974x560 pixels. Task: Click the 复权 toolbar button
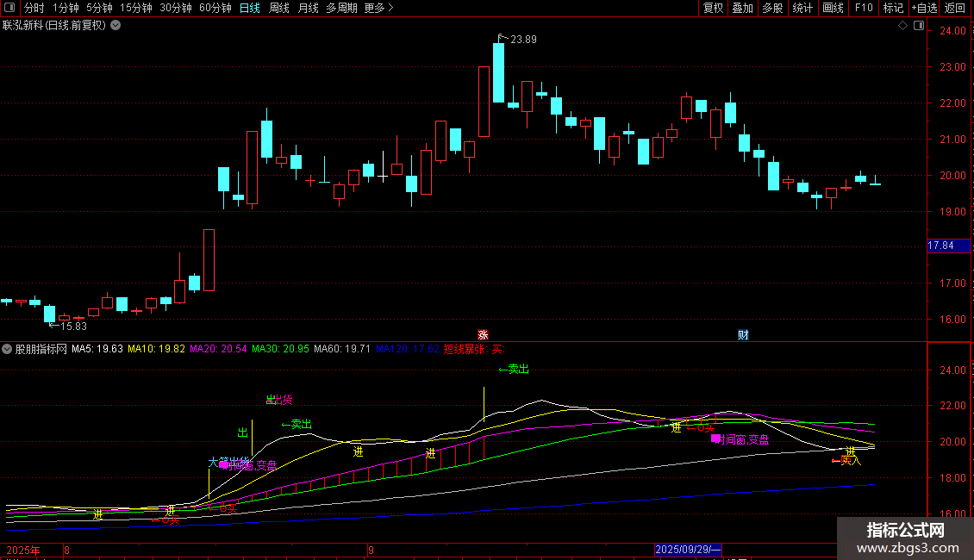pyautogui.click(x=713, y=8)
